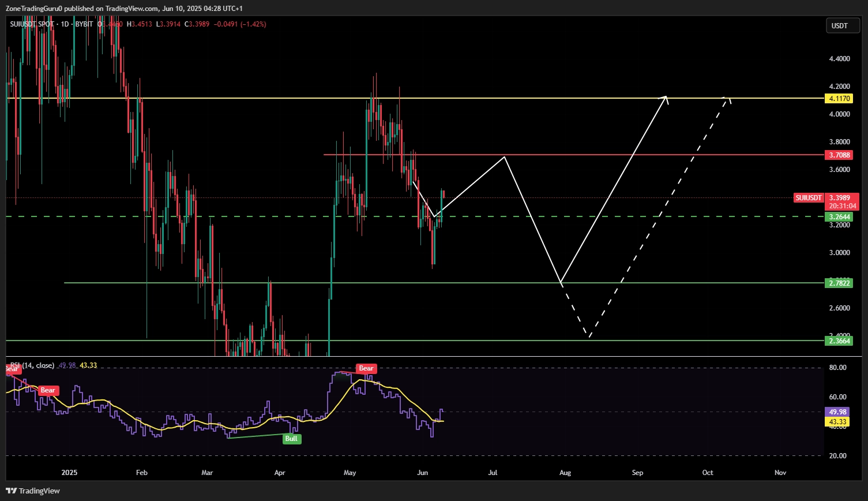The height and width of the screenshot is (501, 868).
Task: Click the 2025 label on time axis
Action: (69, 473)
